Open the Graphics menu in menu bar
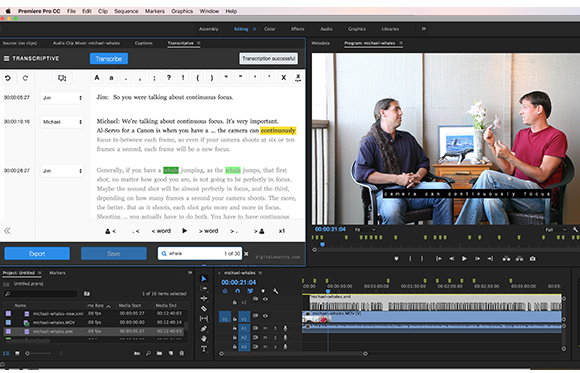The width and height of the screenshot is (580, 373). coord(182,11)
